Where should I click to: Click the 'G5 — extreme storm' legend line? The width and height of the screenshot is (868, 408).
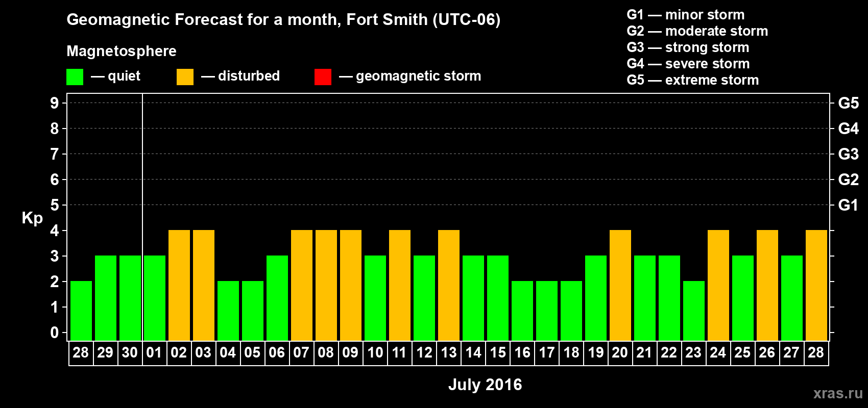(692, 80)
